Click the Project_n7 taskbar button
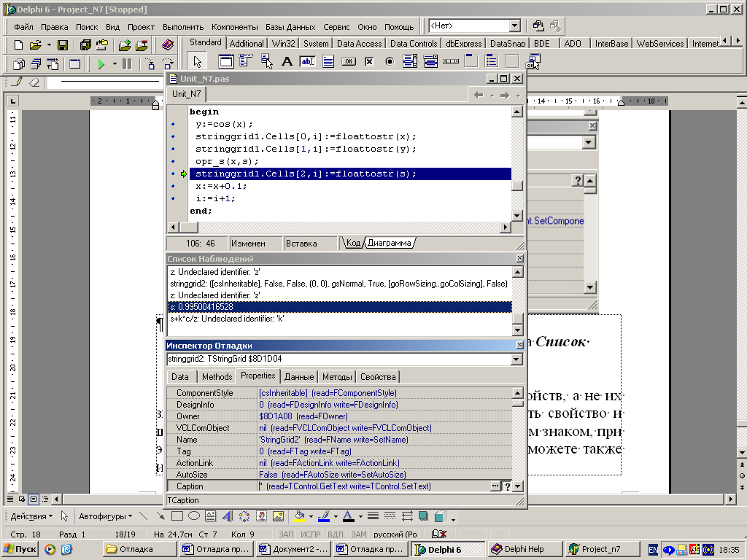The width and height of the screenshot is (747, 560). [x=601, y=549]
